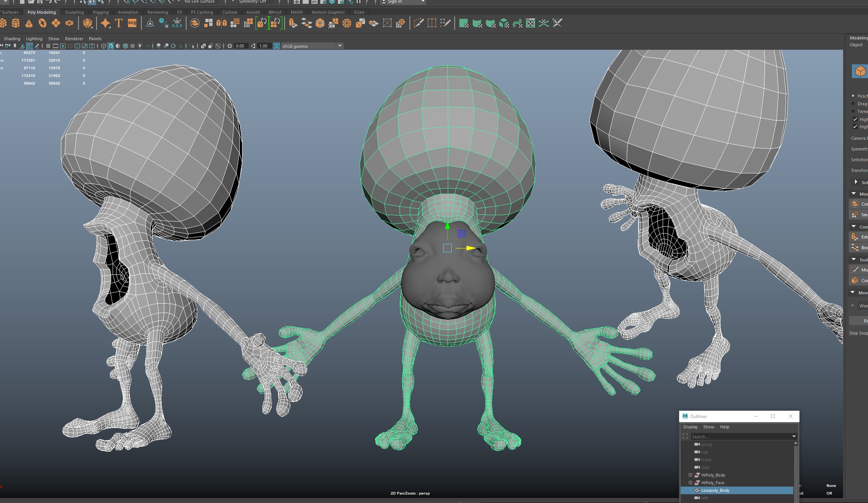Click the super shape star icon
Screen dimensions: 868x503
click(105, 23)
